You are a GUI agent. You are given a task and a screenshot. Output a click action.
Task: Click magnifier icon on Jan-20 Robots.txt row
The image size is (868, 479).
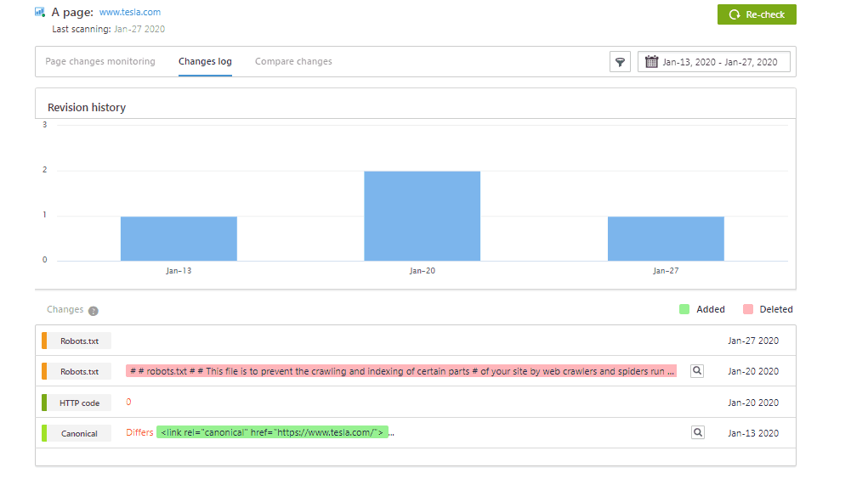click(697, 371)
